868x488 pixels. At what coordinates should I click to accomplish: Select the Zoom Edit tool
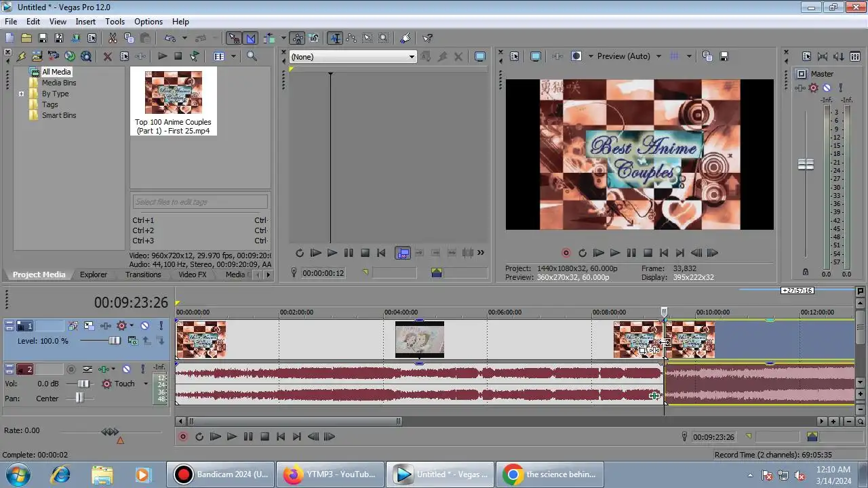pyautogui.click(x=384, y=39)
